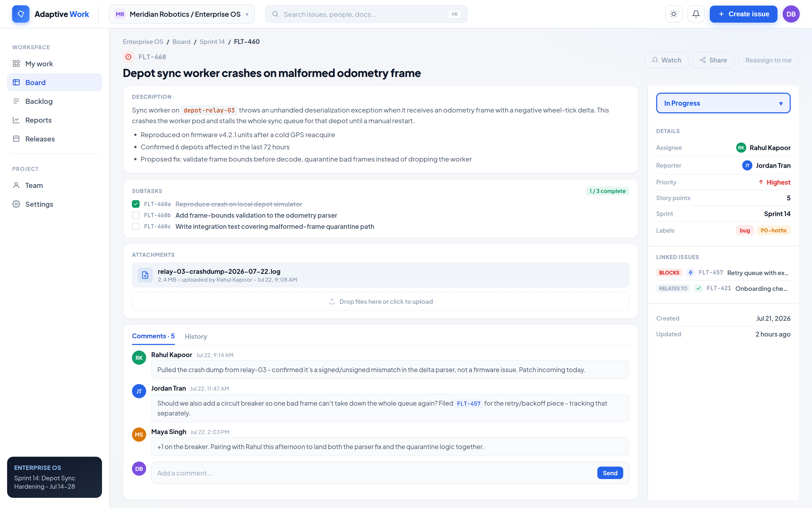Go to Board in sidebar
Screen dimensions: 812x508
pyautogui.click(x=54, y=83)
